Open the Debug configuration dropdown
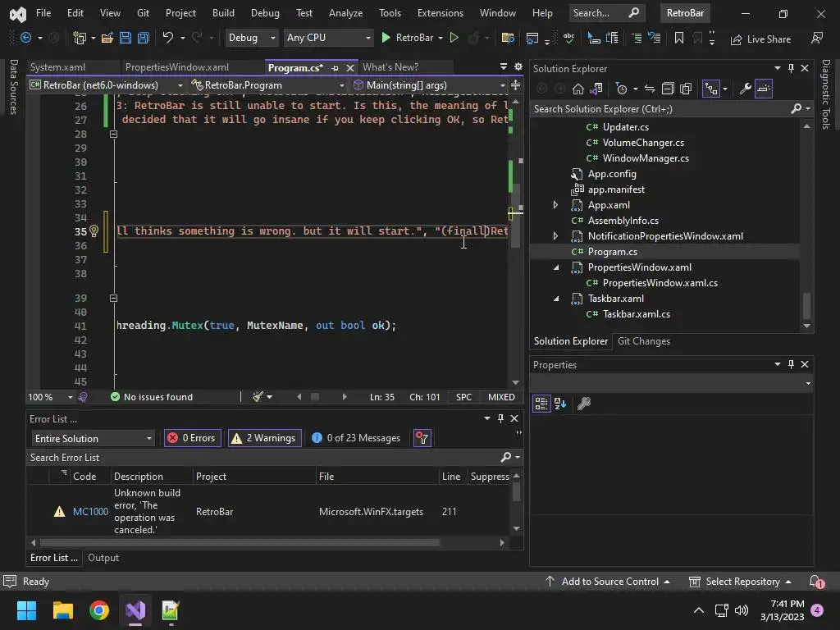The width and height of the screenshot is (840, 630). (x=251, y=38)
